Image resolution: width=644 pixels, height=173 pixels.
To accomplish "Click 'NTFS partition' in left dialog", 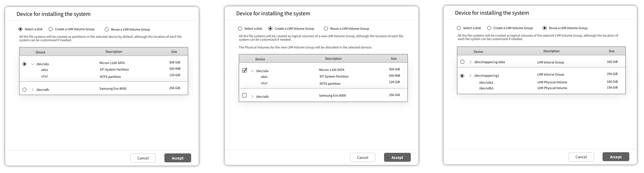I will pos(110,77).
